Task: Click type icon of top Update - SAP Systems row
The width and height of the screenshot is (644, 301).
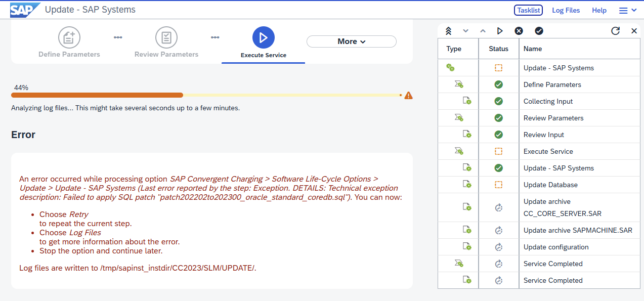Action: click(x=450, y=67)
